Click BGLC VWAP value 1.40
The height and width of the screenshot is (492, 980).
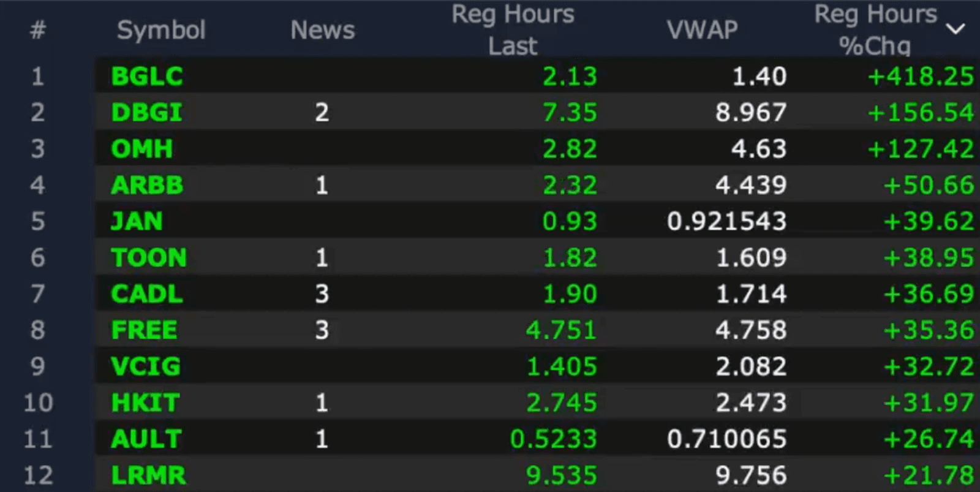point(759,76)
